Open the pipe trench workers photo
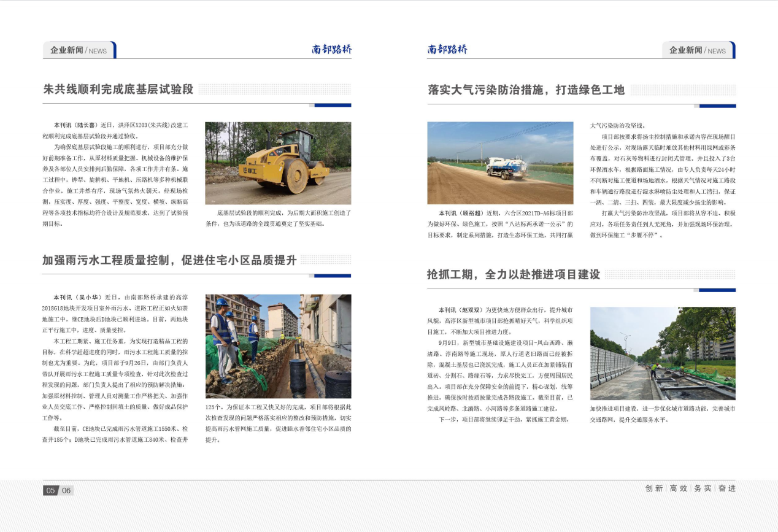 coord(278,347)
